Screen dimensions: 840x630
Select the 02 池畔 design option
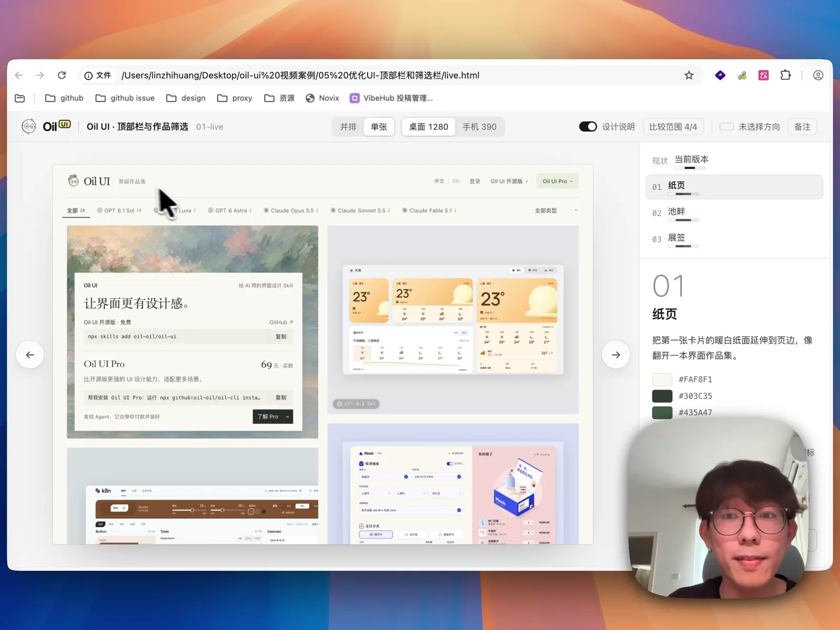[x=734, y=213]
